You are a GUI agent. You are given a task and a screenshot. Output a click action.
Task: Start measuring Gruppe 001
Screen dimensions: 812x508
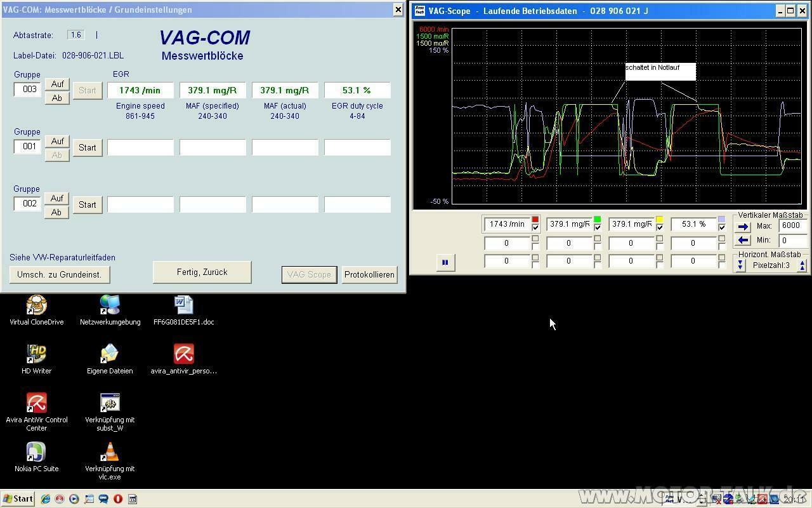[x=88, y=147]
